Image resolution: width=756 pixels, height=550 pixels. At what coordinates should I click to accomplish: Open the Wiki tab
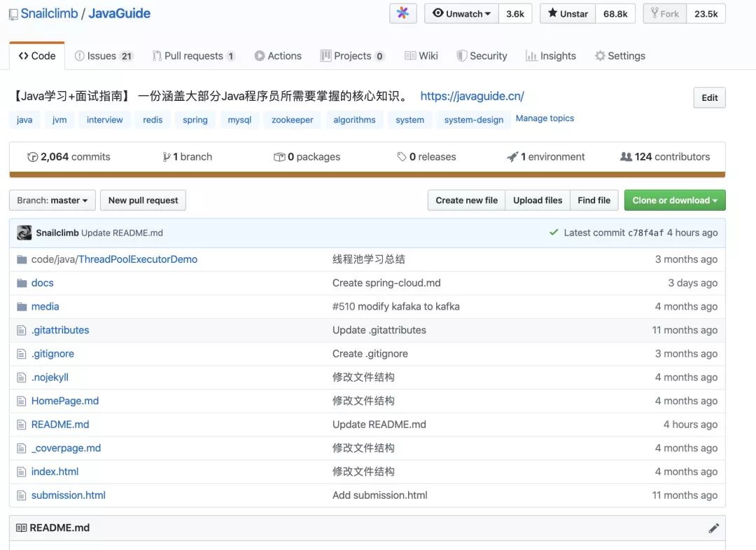pos(421,56)
